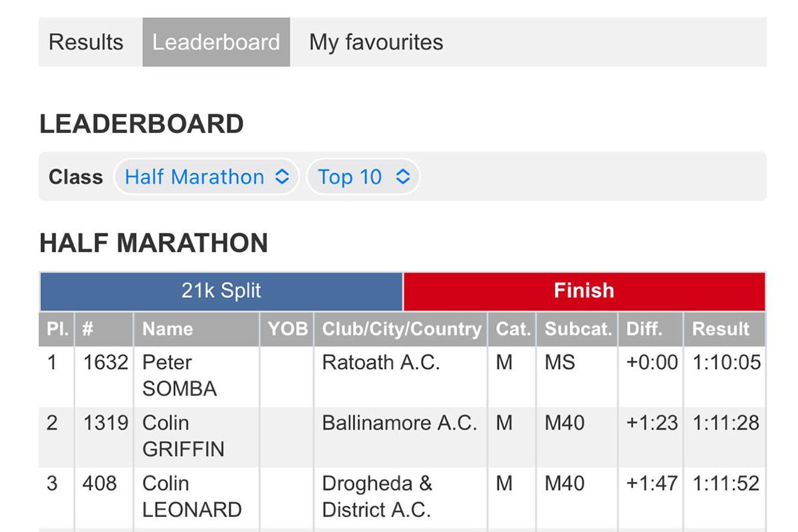Open the Results tab
The height and width of the screenshot is (532, 798).
(x=86, y=42)
